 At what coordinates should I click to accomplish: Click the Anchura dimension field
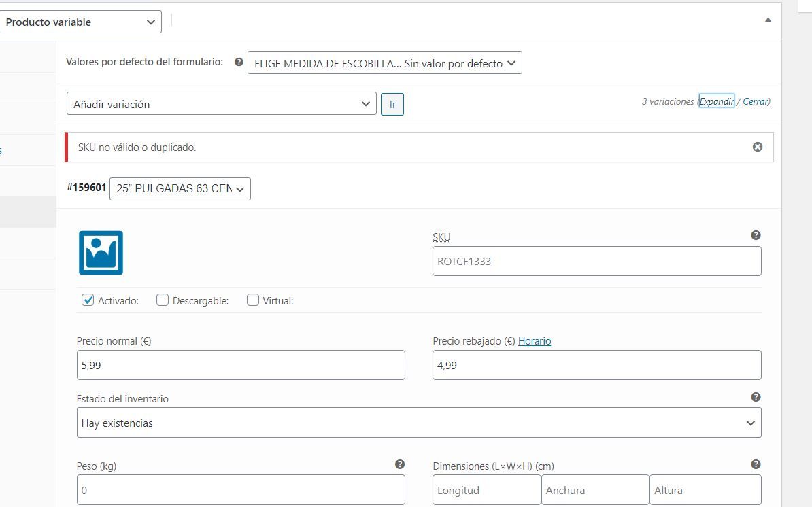coord(595,490)
